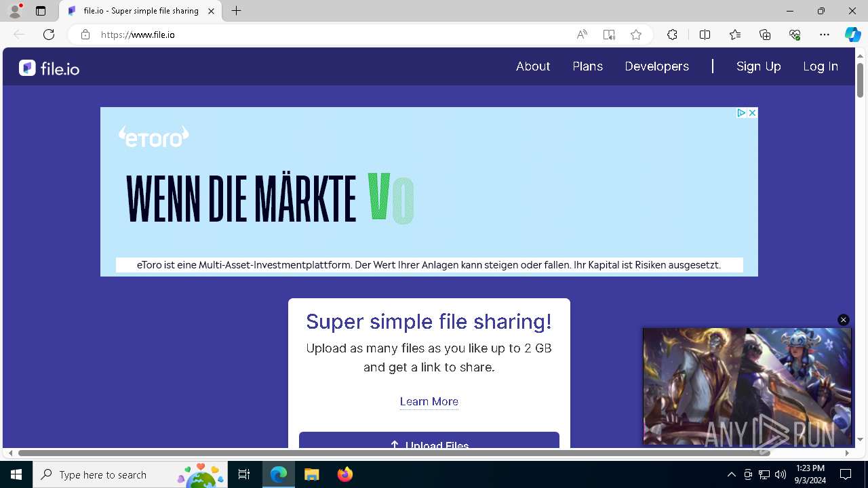The image size is (868, 488).
Task: Open the notifications center icon
Action: pos(846,474)
